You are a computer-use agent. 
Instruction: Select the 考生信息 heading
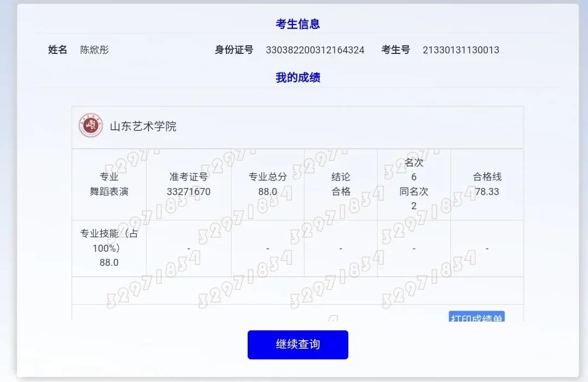point(298,24)
